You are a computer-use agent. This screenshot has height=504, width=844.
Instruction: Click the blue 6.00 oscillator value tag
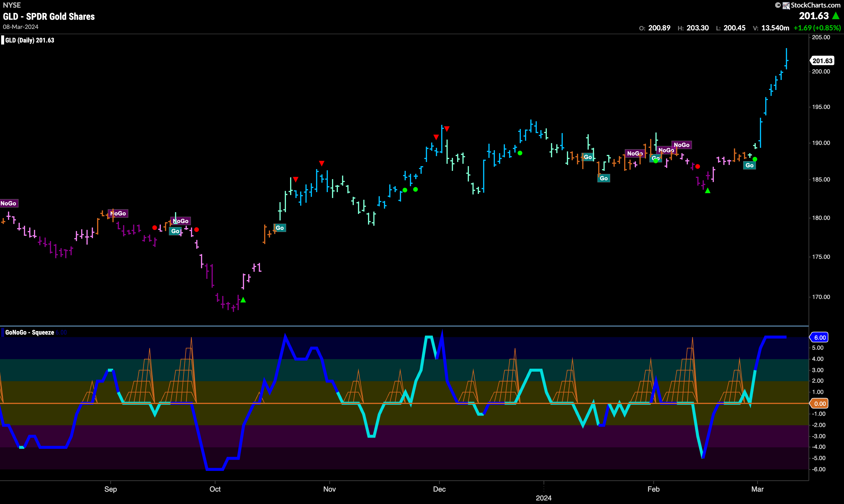820,337
